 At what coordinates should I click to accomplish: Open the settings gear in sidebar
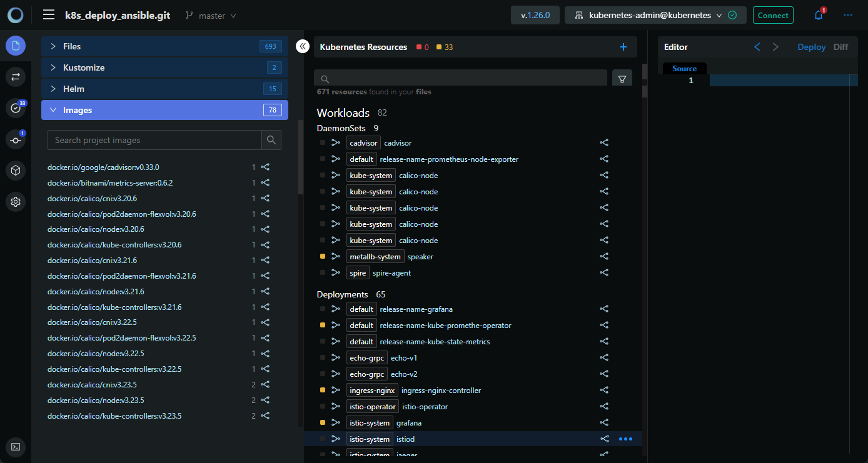coord(16,202)
